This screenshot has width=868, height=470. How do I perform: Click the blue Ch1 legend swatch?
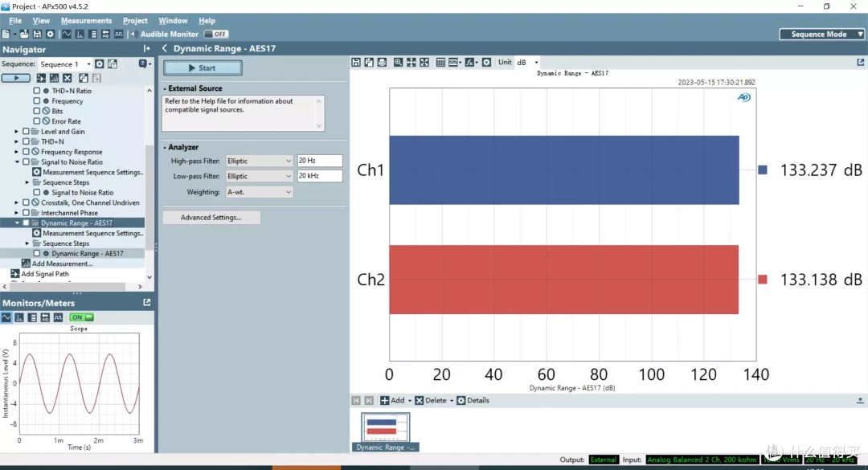(x=762, y=170)
